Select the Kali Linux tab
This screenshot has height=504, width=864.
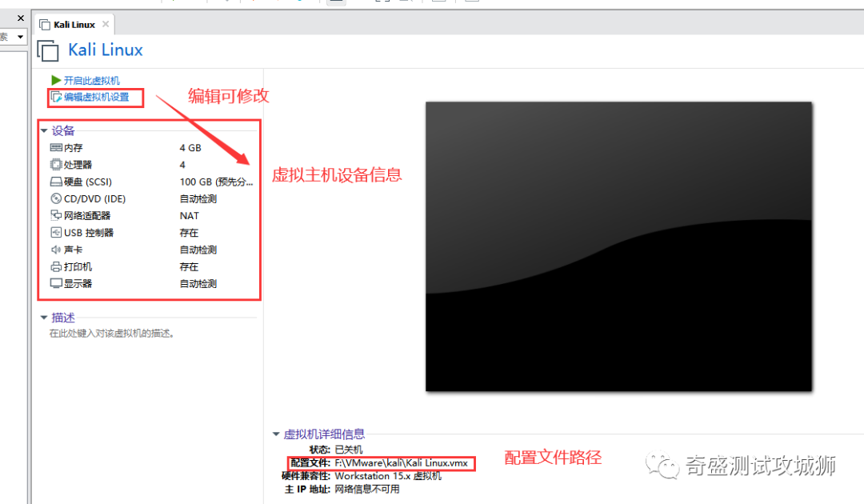[x=74, y=25]
